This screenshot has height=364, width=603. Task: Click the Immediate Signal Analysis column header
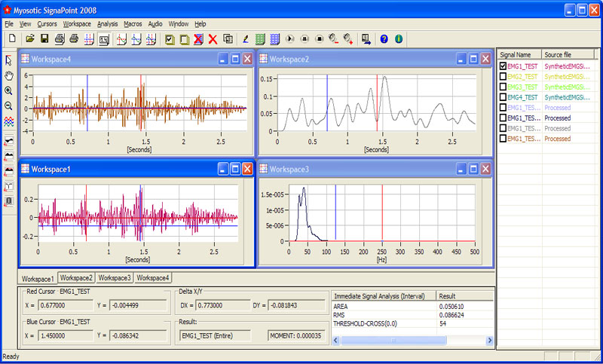(x=384, y=296)
